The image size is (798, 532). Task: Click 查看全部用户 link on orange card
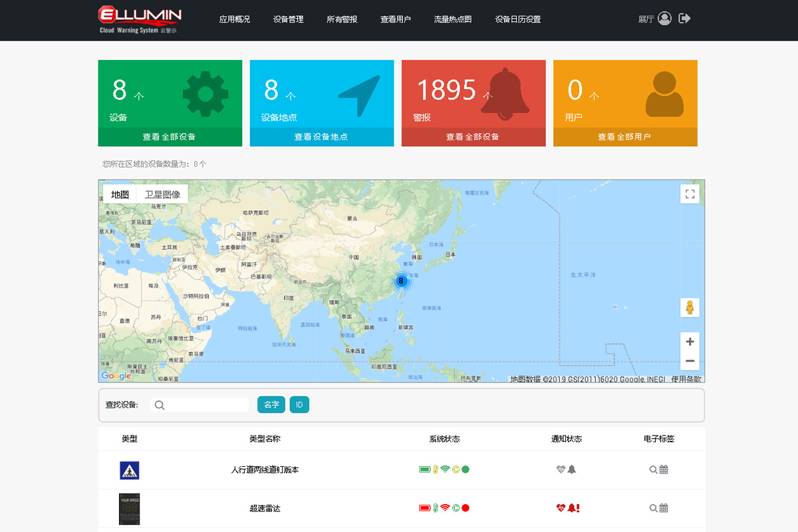(624, 137)
